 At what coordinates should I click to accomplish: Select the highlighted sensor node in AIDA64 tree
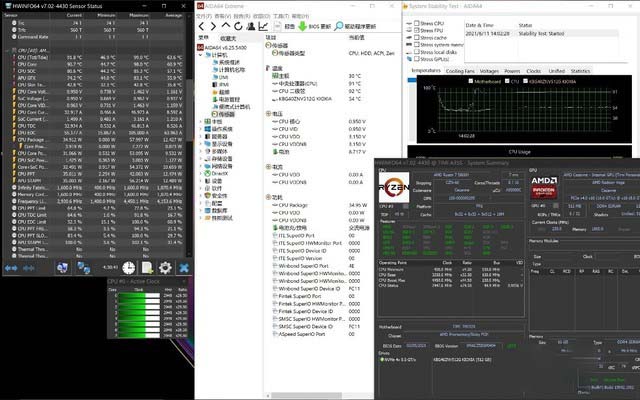(x=224, y=114)
